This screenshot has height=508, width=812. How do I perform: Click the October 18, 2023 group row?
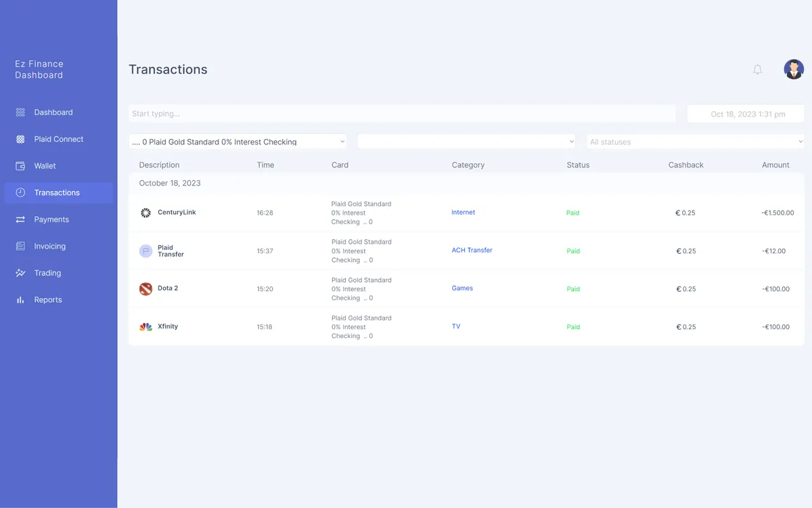pos(466,183)
